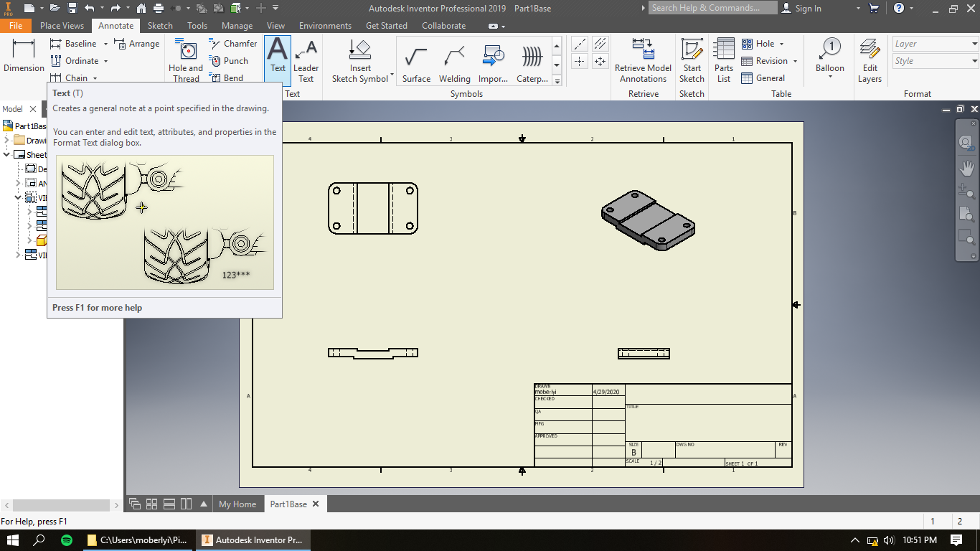Insert a Revision table
This screenshot has height=551, width=980.
pyautogui.click(x=764, y=61)
